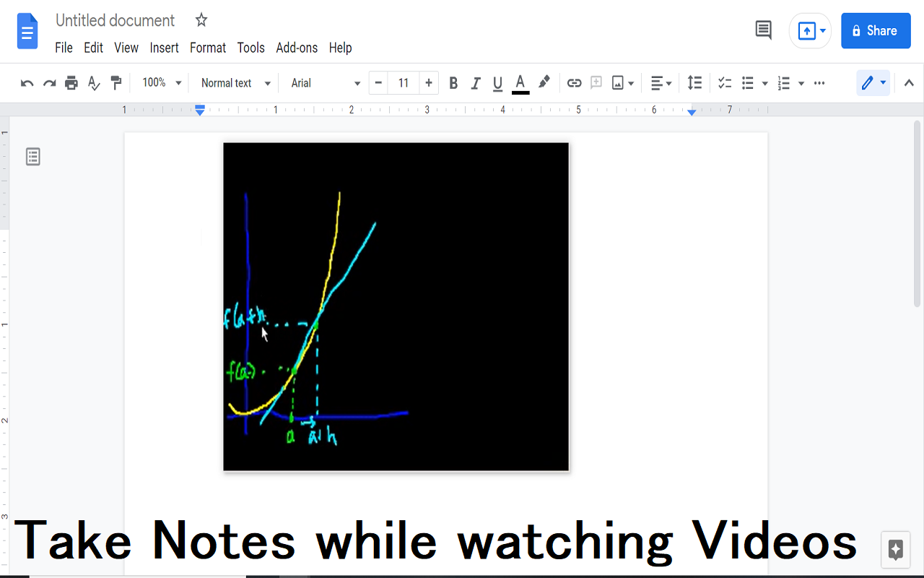
Task: Click the highlight color marker icon
Action: point(544,82)
